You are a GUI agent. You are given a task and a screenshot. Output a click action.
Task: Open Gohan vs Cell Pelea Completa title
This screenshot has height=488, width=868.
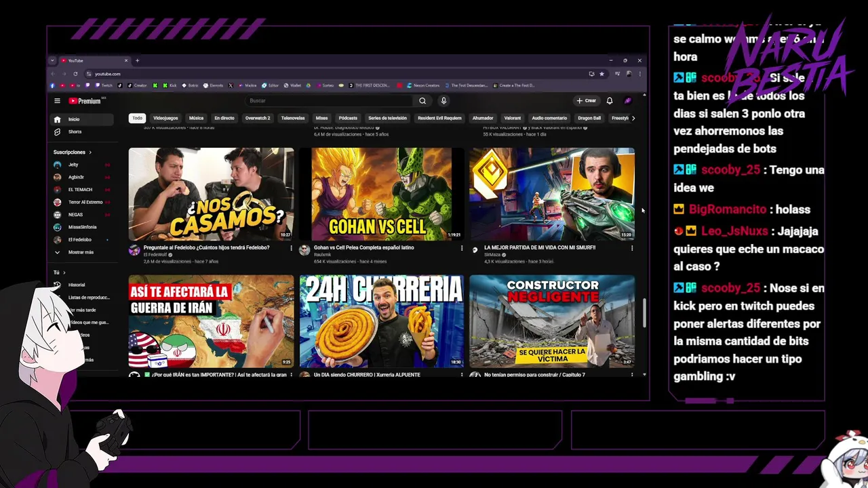pyautogui.click(x=364, y=247)
